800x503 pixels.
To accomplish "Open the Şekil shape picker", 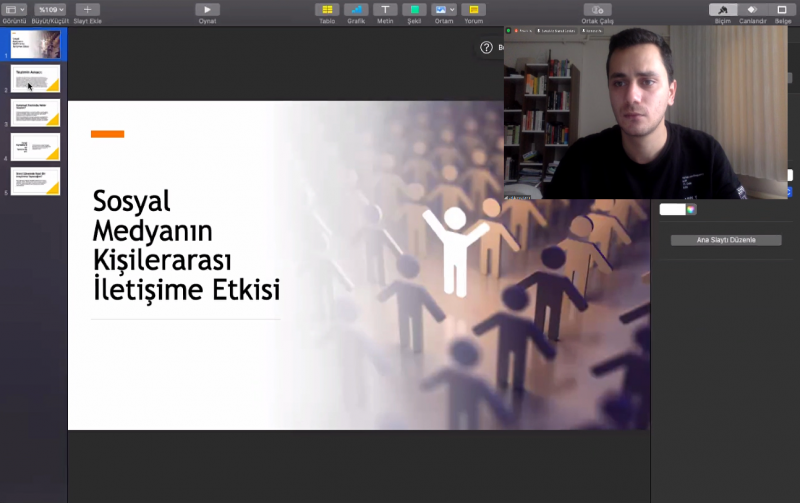I will coord(414,10).
